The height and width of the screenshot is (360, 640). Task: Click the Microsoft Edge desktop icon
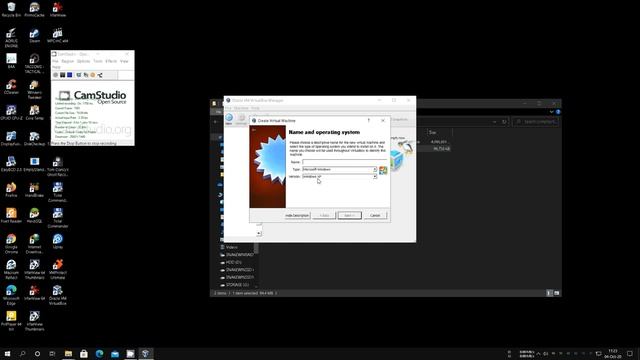(11, 295)
